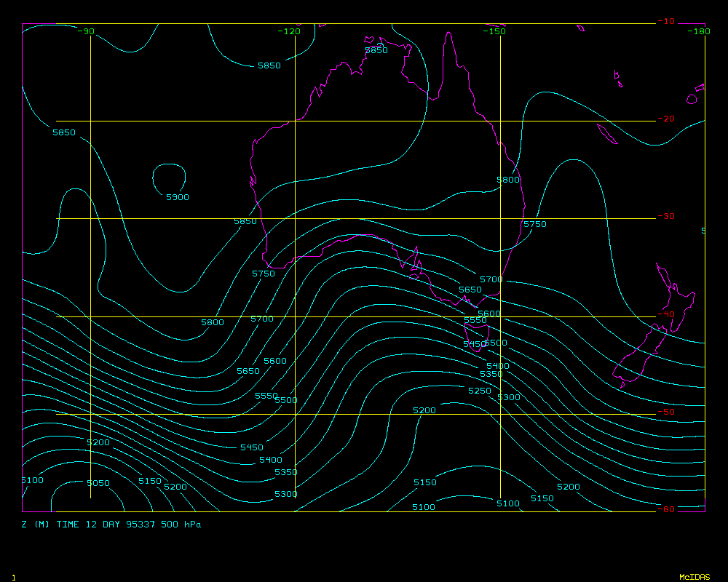This screenshot has height=582, width=728.
Task: Click the 5900 contour label
Action: pos(178,197)
